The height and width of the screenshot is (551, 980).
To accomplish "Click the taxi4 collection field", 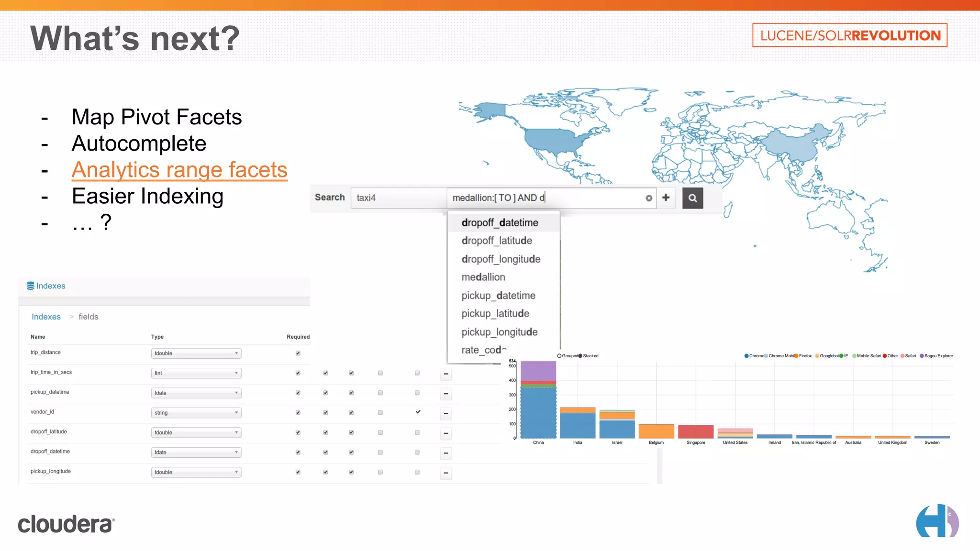I will [x=399, y=198].
